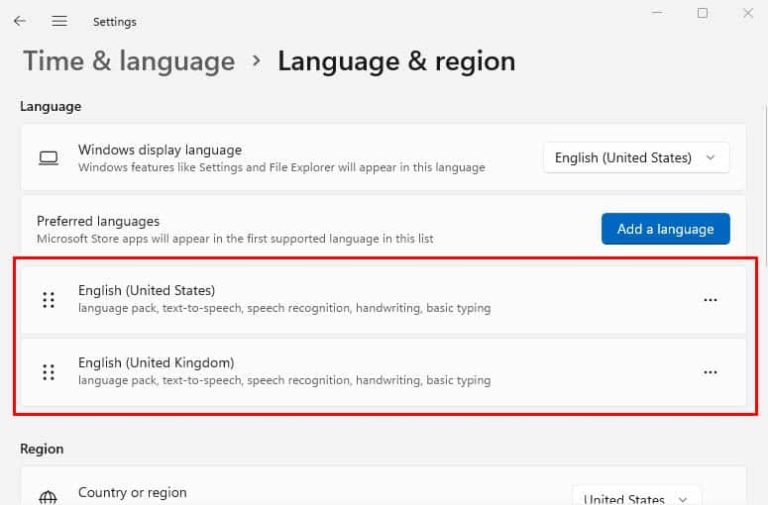Grab the drag handle for English (United States)
Image resolution: width=768 pixels, height=505 pixels.
click(48, 299)
